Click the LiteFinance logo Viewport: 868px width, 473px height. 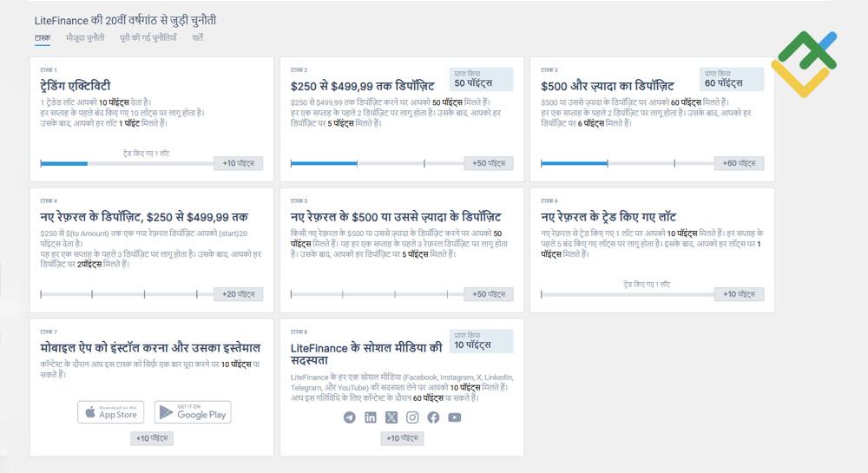tap(804, 63)
